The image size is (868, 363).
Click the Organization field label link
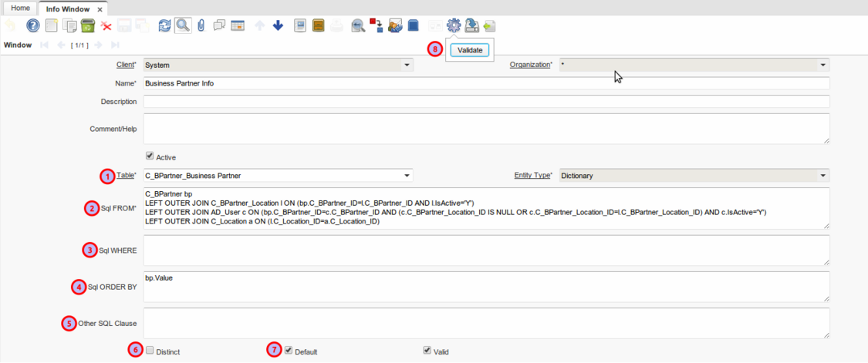529,65
